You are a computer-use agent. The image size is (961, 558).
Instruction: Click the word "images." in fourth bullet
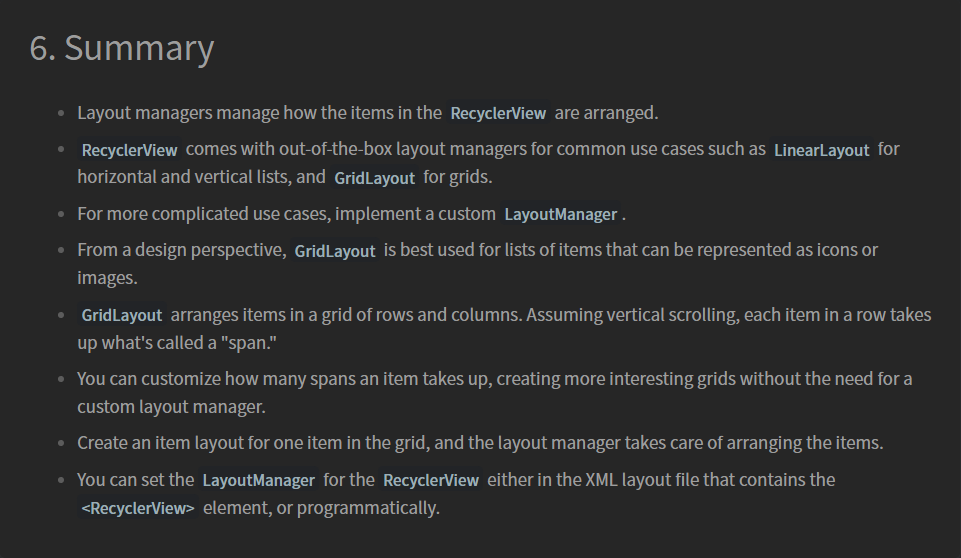point(107,278)
